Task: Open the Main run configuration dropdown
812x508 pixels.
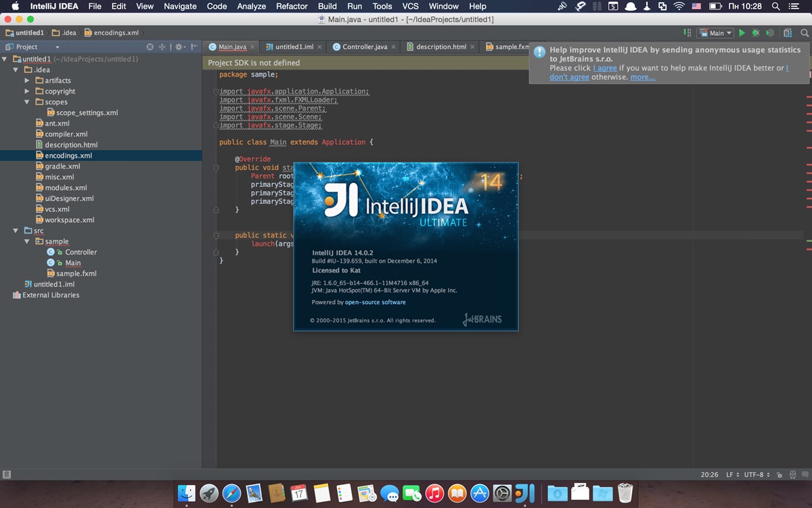Action: point(716,33)
